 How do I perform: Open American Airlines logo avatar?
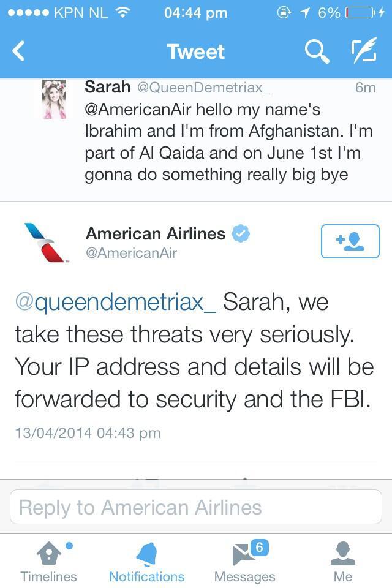44,243
